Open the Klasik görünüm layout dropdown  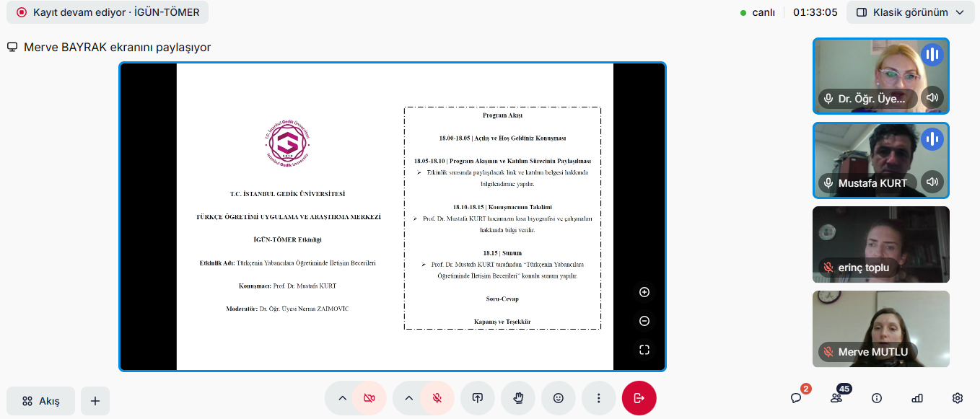pyautogui.click(x=910, y=12)
